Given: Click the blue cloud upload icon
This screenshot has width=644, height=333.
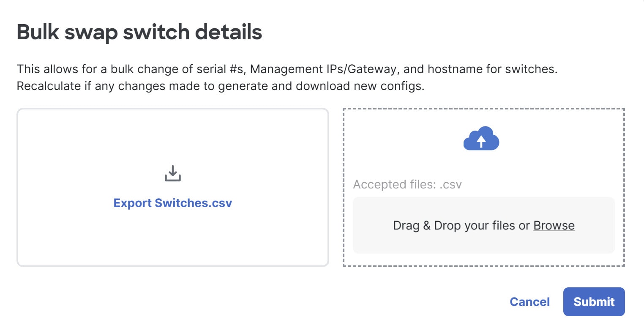Looking at the screenshot, I should tap(481, 138).
